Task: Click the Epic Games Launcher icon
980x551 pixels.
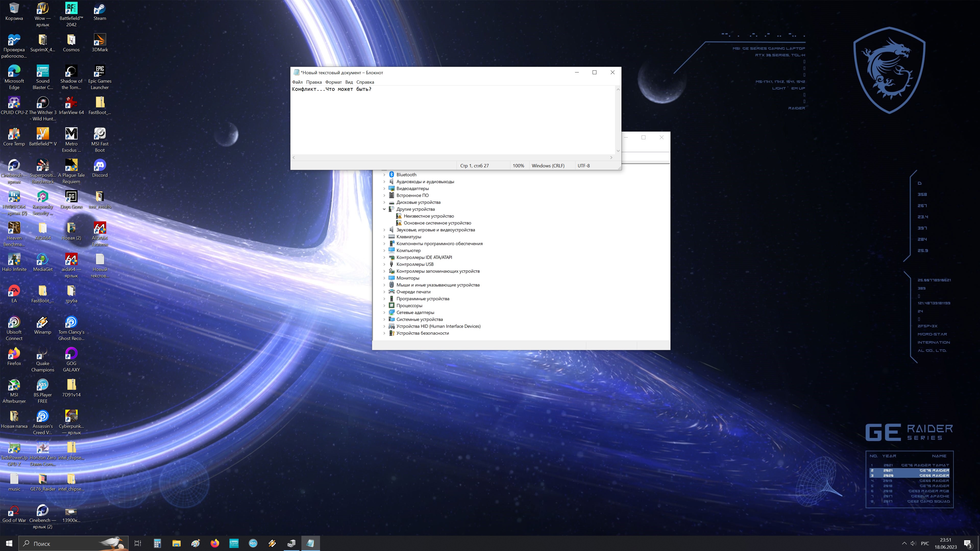Action: point(100,71)
